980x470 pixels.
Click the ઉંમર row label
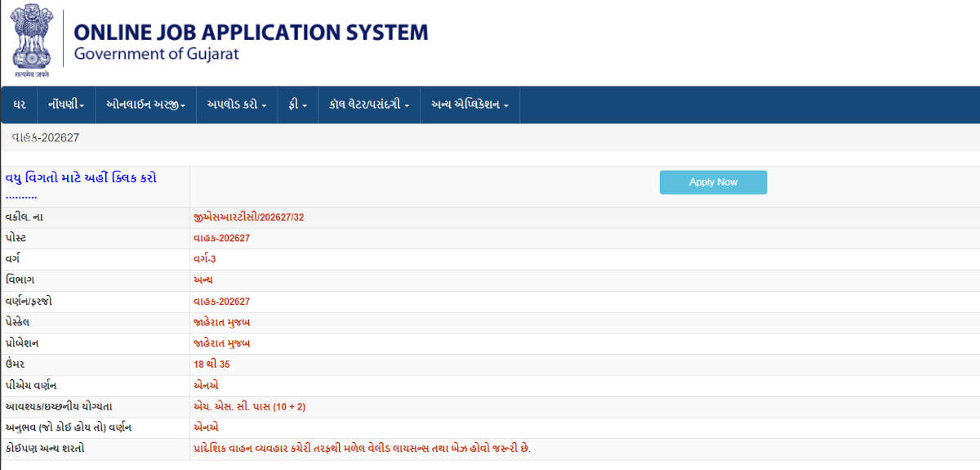[16, 365]
